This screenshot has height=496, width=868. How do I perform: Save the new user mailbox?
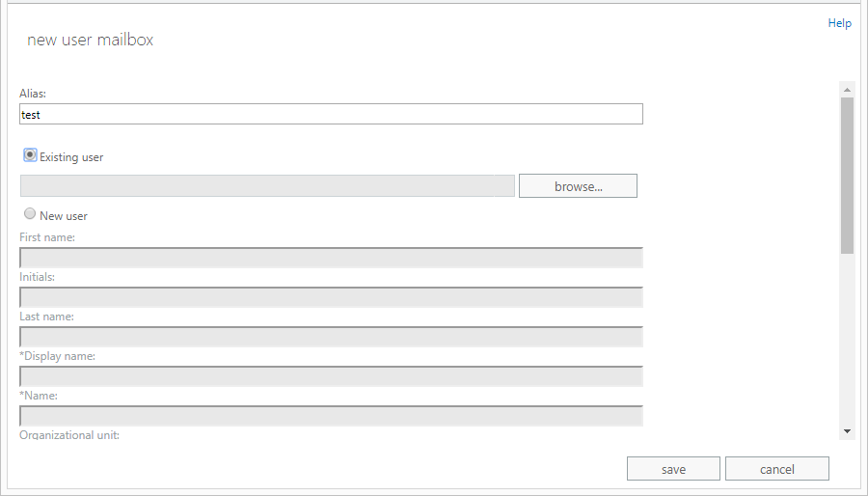click(673, 469)
